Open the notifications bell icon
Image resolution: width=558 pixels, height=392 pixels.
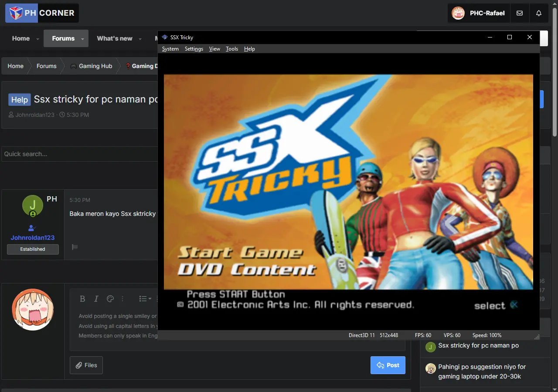[x=539, y=13]
